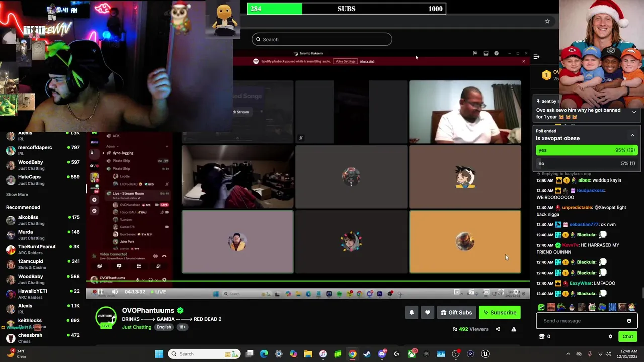Collapse the 'Poll ended' panel chevron
644x362 pixels.
click(632, 135)
